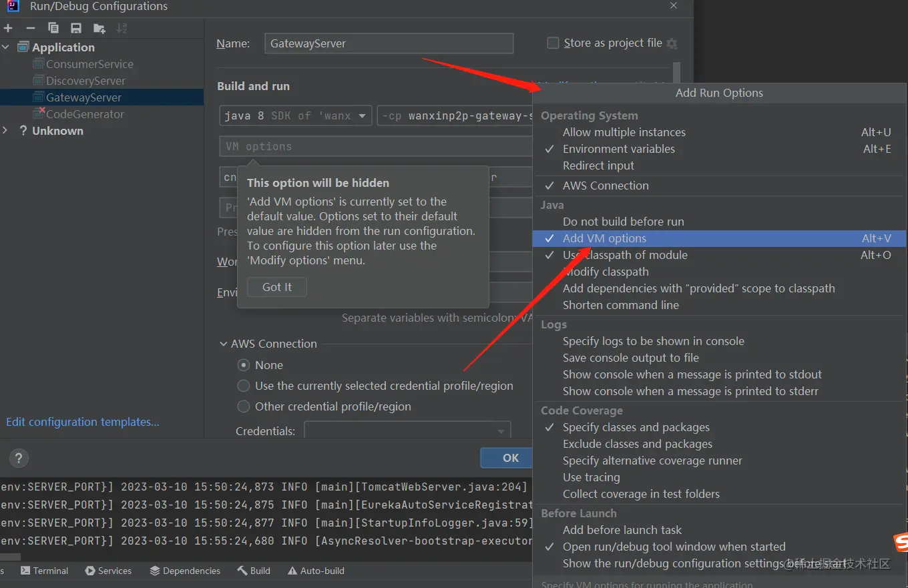Viewport: 908px width, 588px height.
Task: Open the Dependencies tool window tab
Action: (185, 571)
